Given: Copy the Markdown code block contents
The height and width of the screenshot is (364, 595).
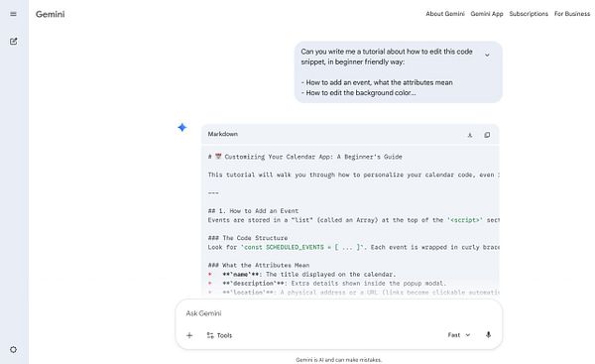Looking at the screenshot, I should [x=487, y=135].
